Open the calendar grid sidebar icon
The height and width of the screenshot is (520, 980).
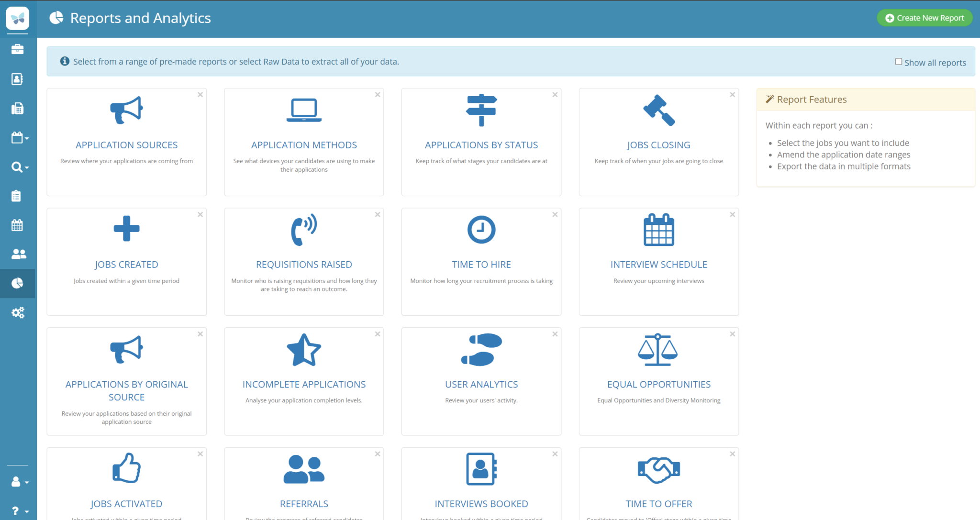tap(17, 225)
